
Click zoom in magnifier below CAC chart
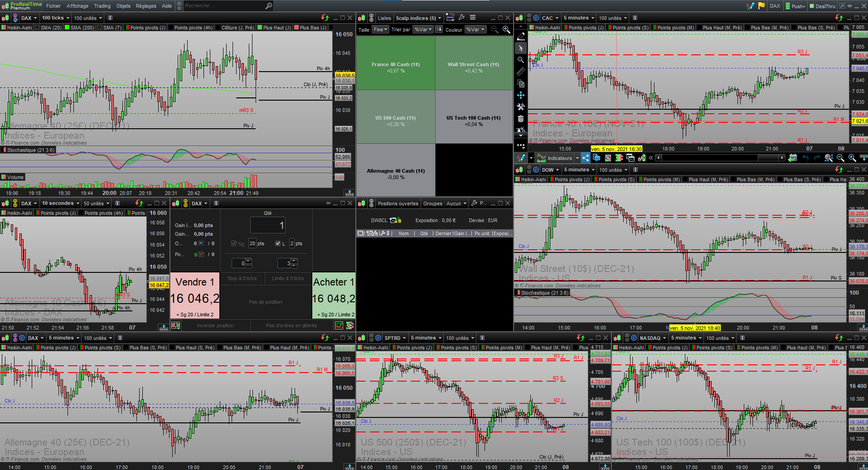(852, 158)
